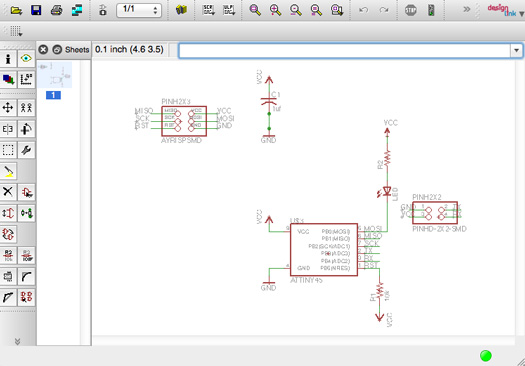
Task: Select the Pinswap tool
Action: tap(8, 213)
